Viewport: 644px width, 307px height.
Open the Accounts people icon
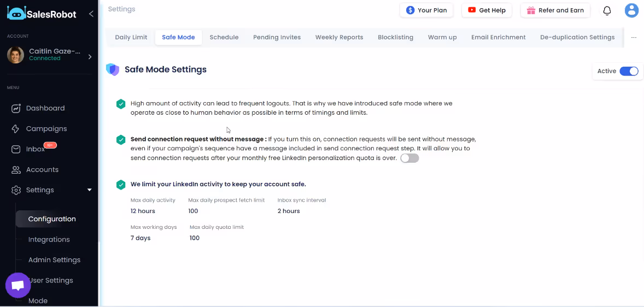tap(16, 170)
